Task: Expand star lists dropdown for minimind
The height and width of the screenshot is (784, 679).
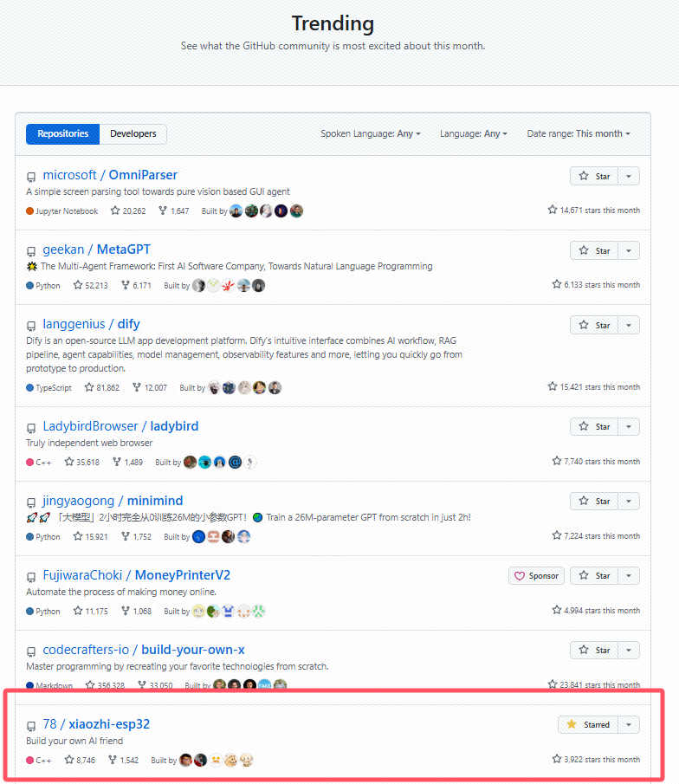Action: [x=629, y=501]
